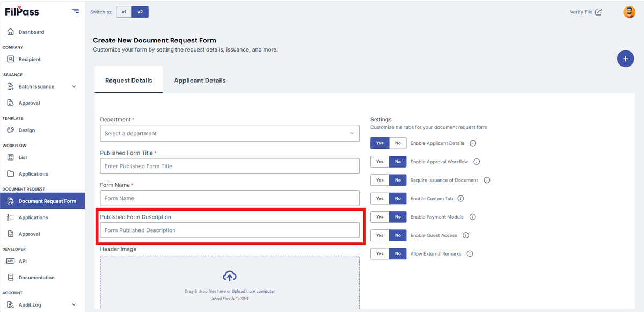Expand the Audit Log submenu chevron

[74, 304]
